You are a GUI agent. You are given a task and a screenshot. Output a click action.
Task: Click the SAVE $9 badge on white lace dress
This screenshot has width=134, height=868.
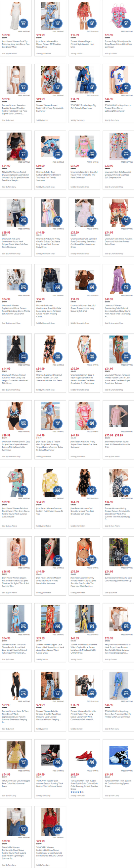point(23,23)
